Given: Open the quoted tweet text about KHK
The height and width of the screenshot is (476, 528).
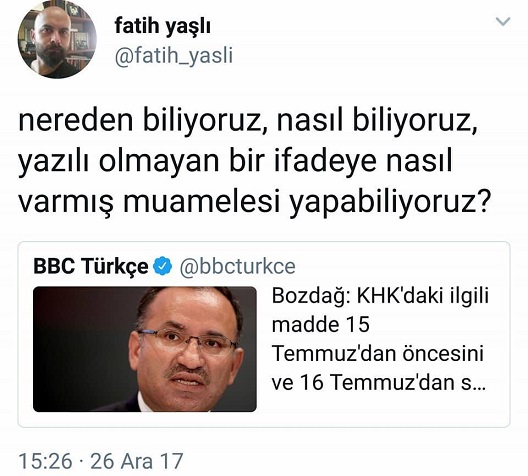Looking at the screenshot, I should click(x=380, y=339).
